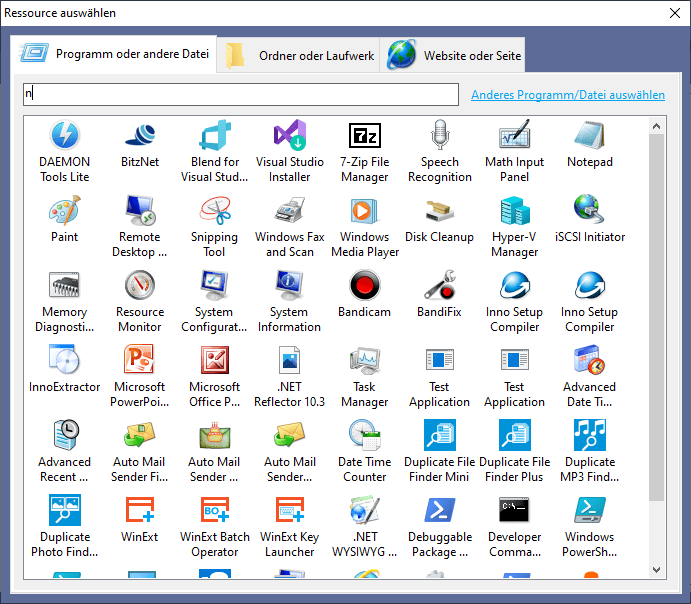Choose WinExt Batch Operator icon
The width and height of the screenshot is (691, 604).
[215, 510]
